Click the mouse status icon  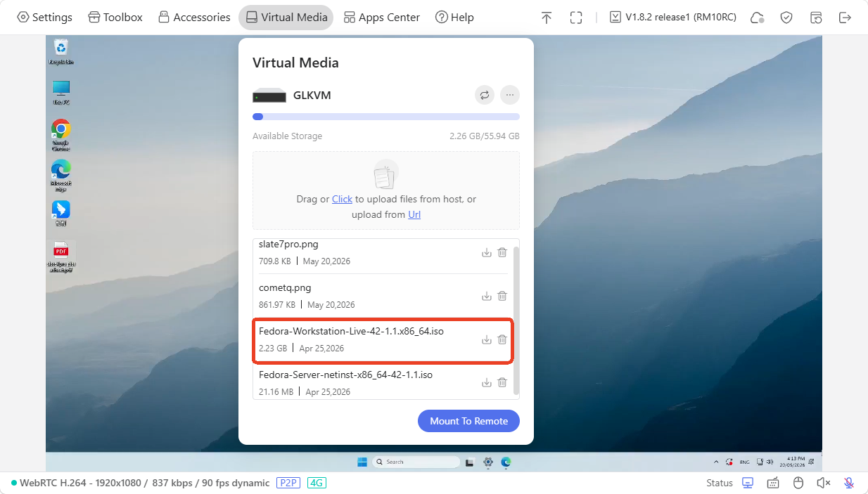tap(798, 483)
